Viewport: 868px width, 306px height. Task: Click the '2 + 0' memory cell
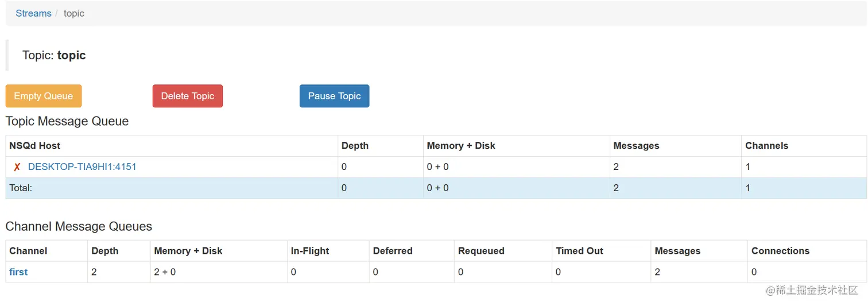click(x=165, y=272)
